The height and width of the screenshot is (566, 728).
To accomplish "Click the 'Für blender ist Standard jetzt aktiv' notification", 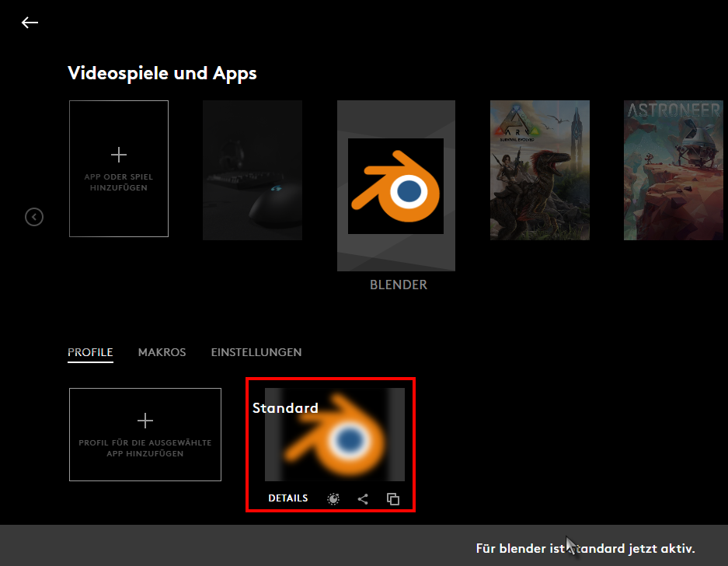I will click(x=586, y=548).
